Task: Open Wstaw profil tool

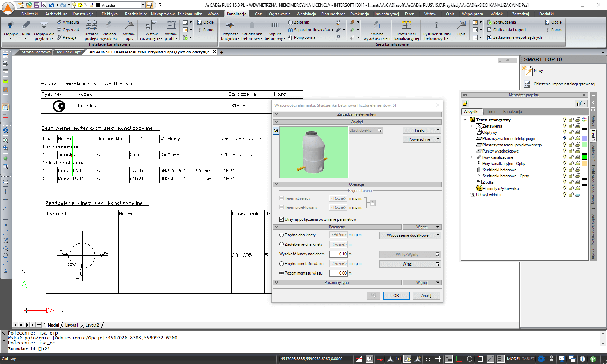Action: tap(171, 30)
